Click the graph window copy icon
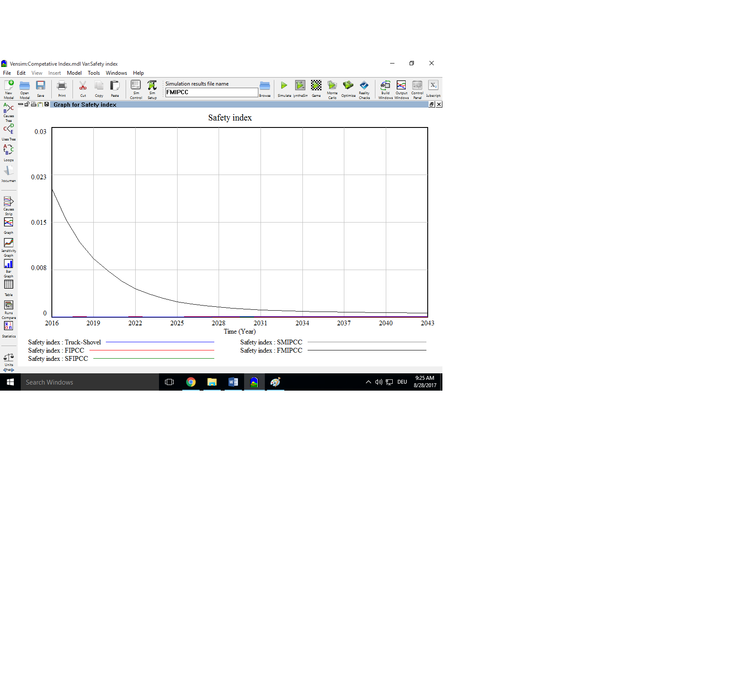This screenshot has width=750, height=700. pos(40,104)
